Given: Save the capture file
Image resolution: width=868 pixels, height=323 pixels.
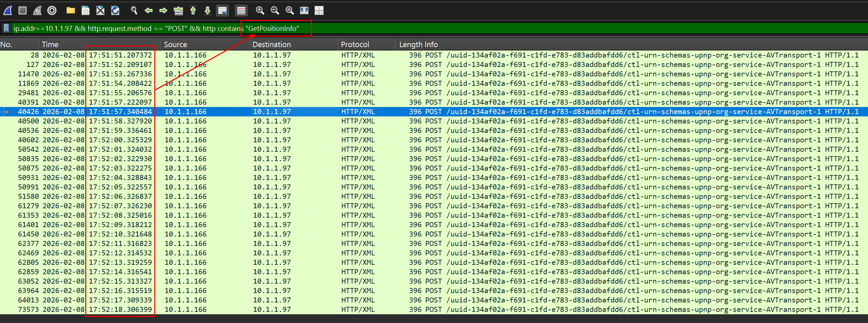Looking at the screenshot, I should click(86, 11).
